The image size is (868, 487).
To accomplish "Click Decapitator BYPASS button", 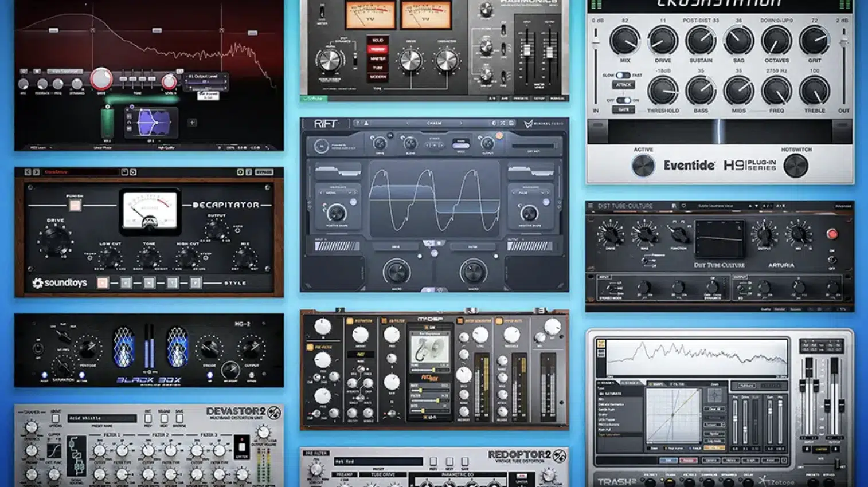I will (x=264, y=172).
